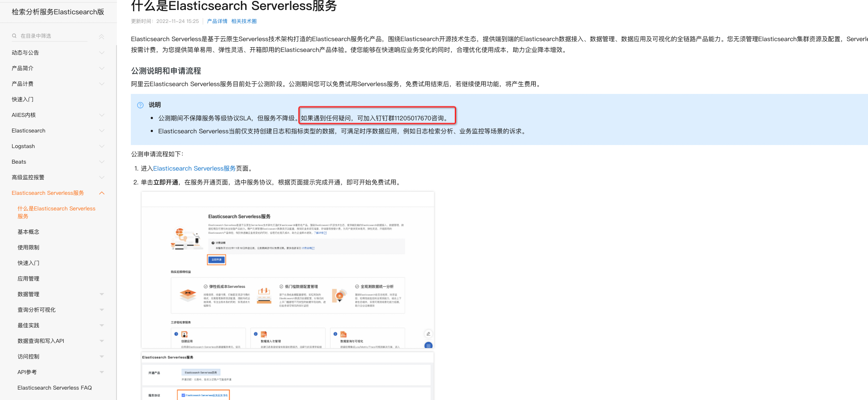Expand the 产品计费 chevron
Screen dimensions: 868x400
tap(102, 84)
